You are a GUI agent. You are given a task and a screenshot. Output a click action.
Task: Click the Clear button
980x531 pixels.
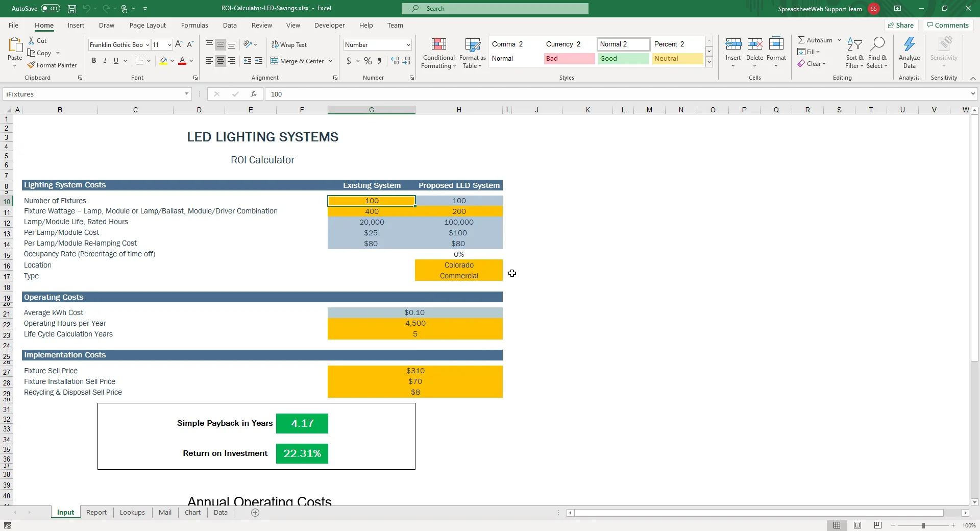[812, 64]
